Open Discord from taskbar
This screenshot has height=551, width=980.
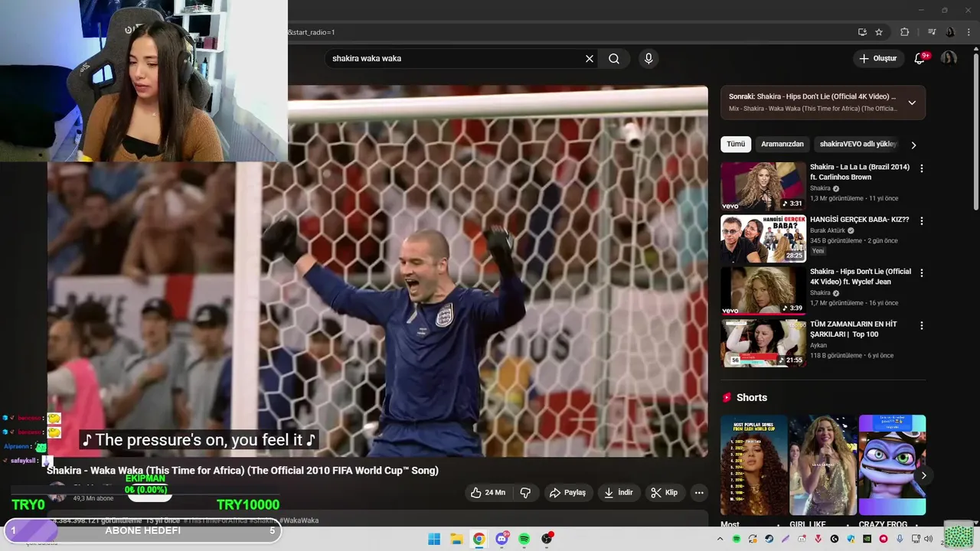(x=501, y=539)
